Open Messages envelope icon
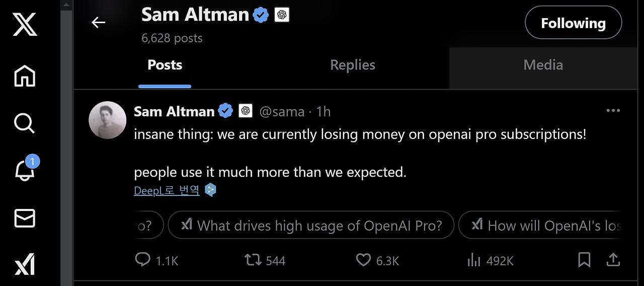This screenshot has width=644, height=286. (x=25, y=218)
